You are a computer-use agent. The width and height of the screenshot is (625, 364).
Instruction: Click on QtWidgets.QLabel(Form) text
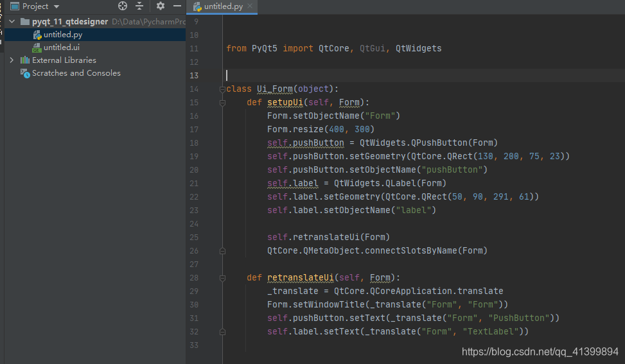pos(390,183)
